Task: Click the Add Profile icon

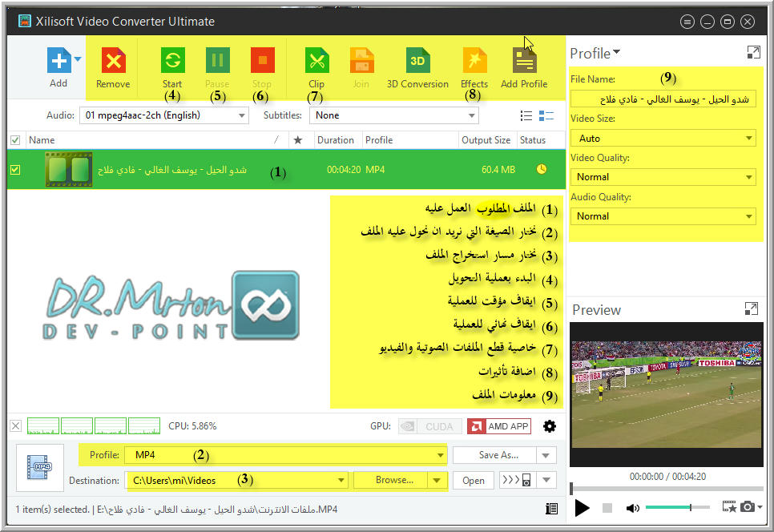Action: (x=524, y=61)
